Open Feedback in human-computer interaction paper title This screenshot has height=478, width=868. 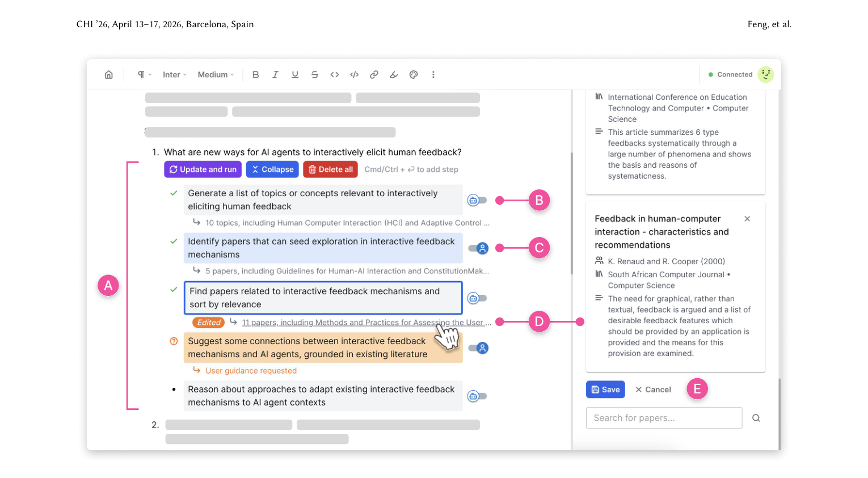pyautogui.click(x=661, y=232)
